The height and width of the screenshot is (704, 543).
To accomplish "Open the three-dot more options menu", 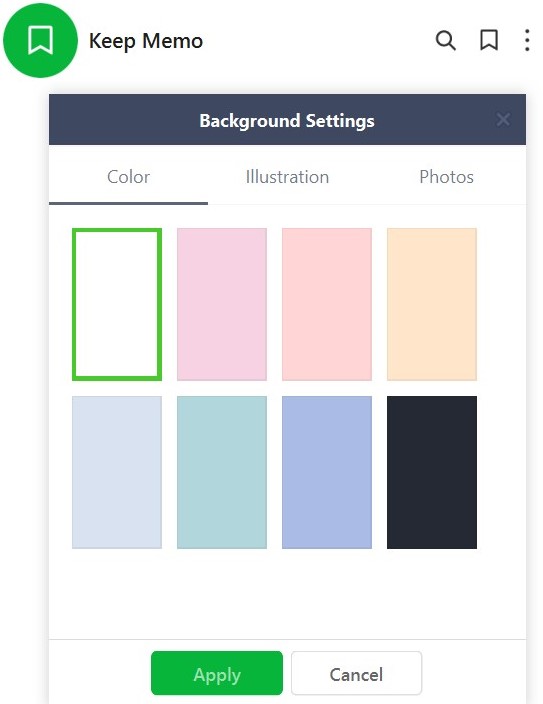I will [527, 40].
